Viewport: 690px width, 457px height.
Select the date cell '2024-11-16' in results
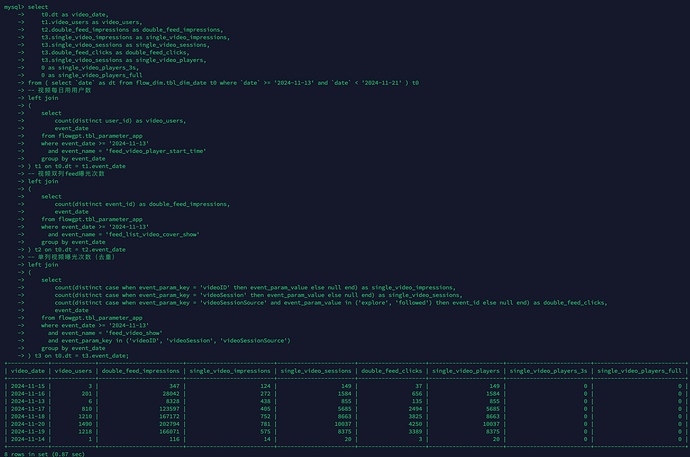28,394
